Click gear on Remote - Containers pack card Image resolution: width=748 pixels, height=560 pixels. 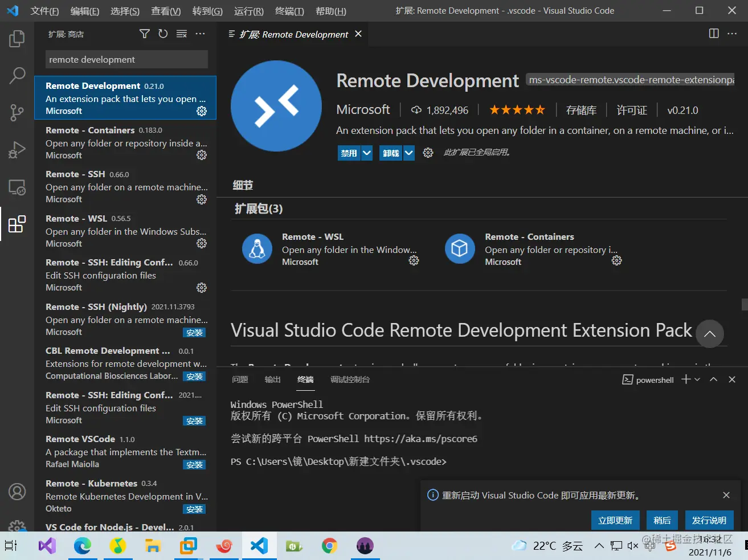(617, 260)
